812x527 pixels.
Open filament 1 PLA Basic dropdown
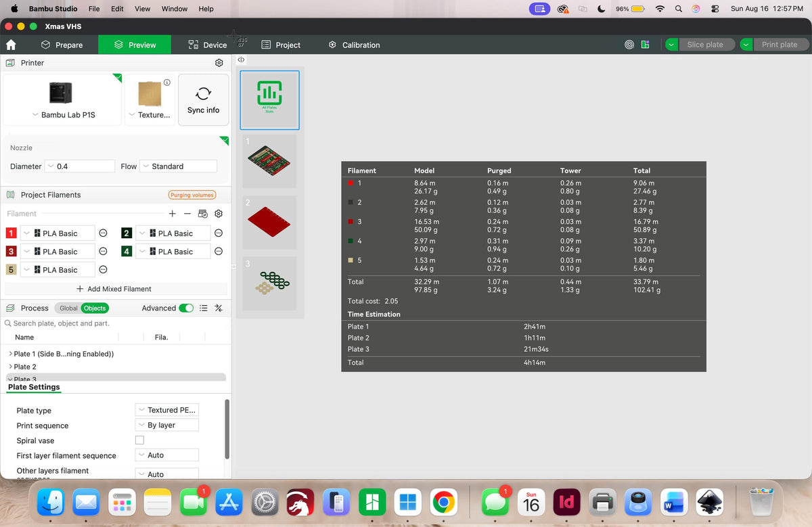pyautogui.click(x=58, y=233)
